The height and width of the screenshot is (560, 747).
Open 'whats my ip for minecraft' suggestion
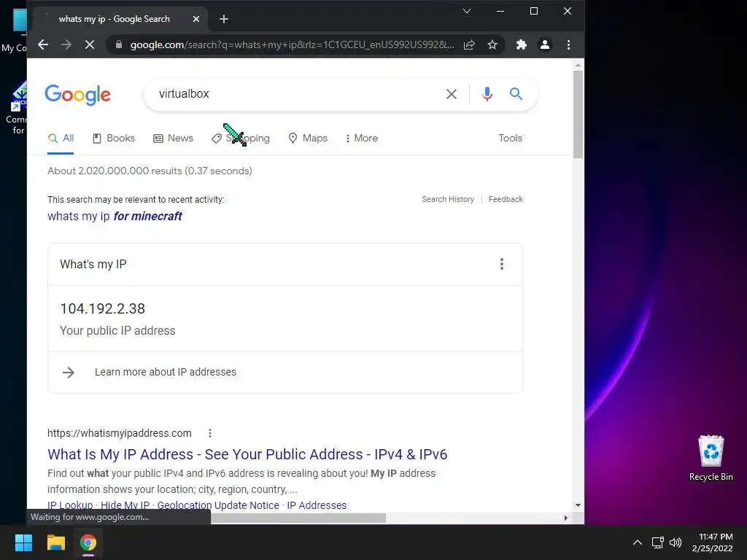pos(115,216)
